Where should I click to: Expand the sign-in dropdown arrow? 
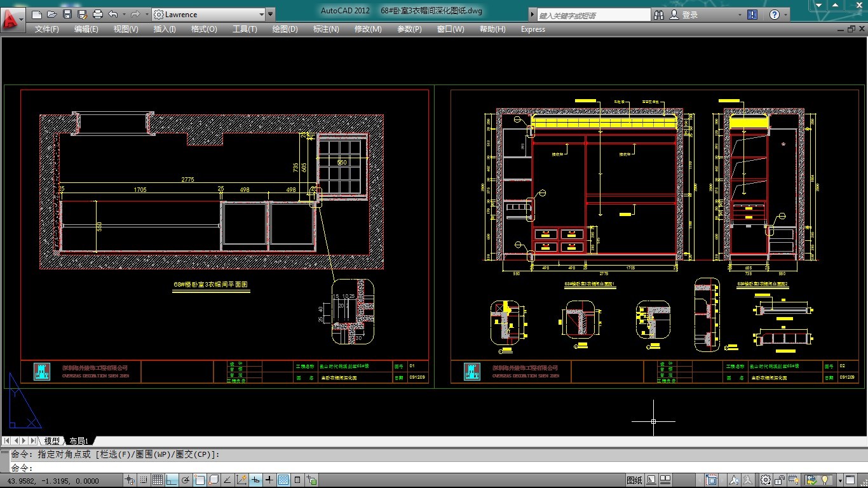[740, 15]
